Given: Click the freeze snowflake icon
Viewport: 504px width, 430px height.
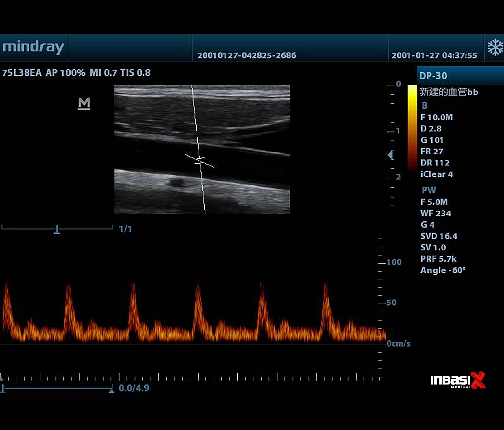Looking at the screenshot, I should (495, 47).
